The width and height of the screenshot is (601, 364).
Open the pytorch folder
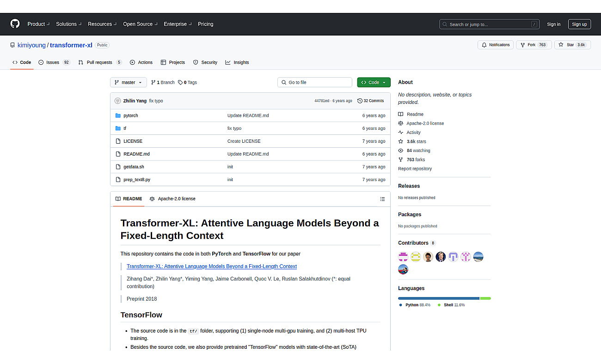point(131,115)
